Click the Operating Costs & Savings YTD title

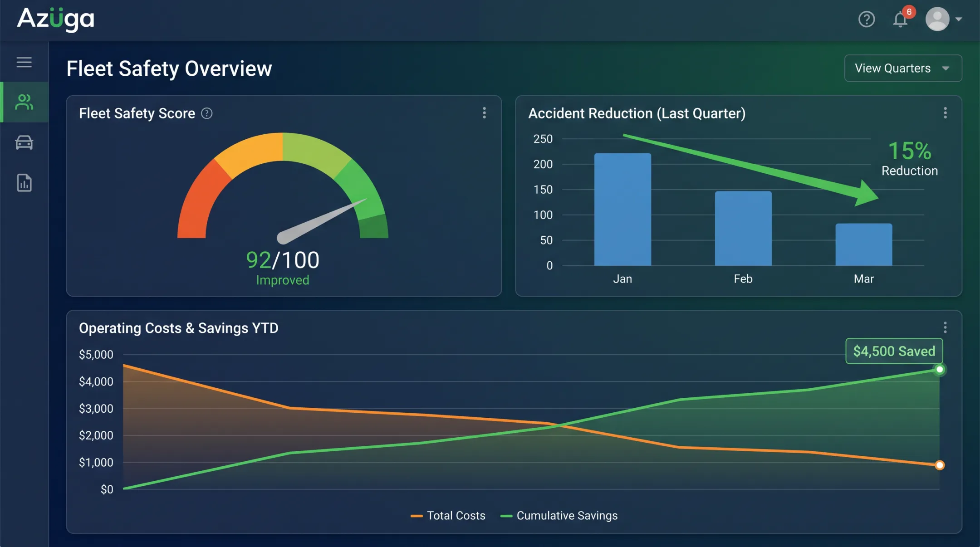179,328
